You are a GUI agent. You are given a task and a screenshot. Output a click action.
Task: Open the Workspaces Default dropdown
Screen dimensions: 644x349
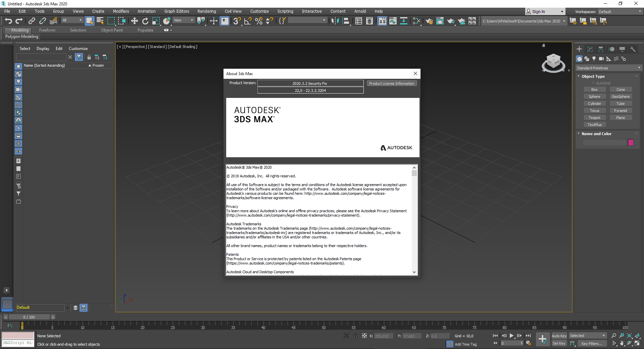tap(620, 12)
